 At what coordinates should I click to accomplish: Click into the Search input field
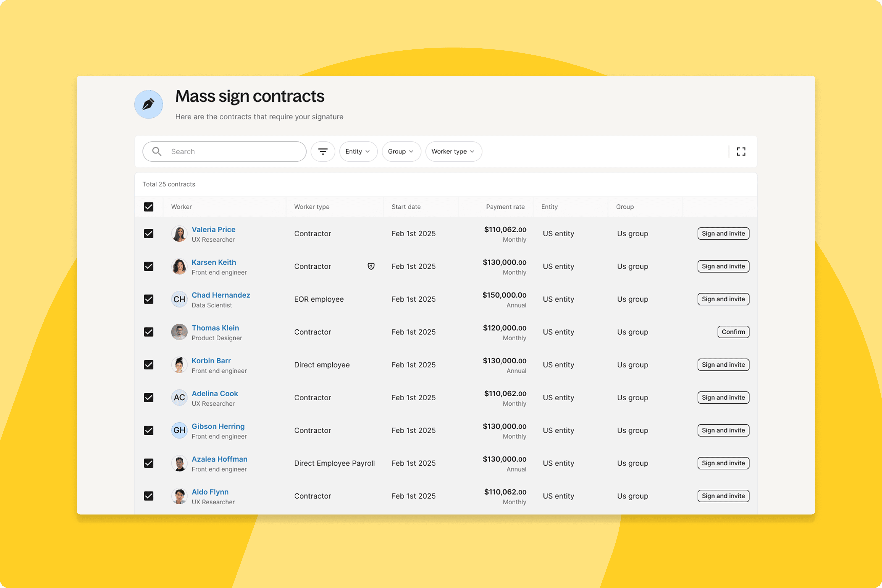tap(224, 151)
